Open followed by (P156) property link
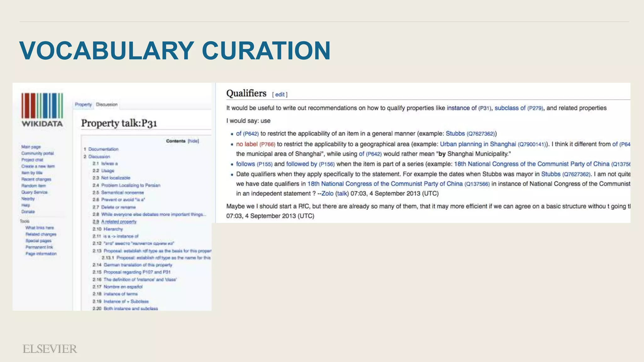Viewport: 644px width, 362px height. [310, 164]
